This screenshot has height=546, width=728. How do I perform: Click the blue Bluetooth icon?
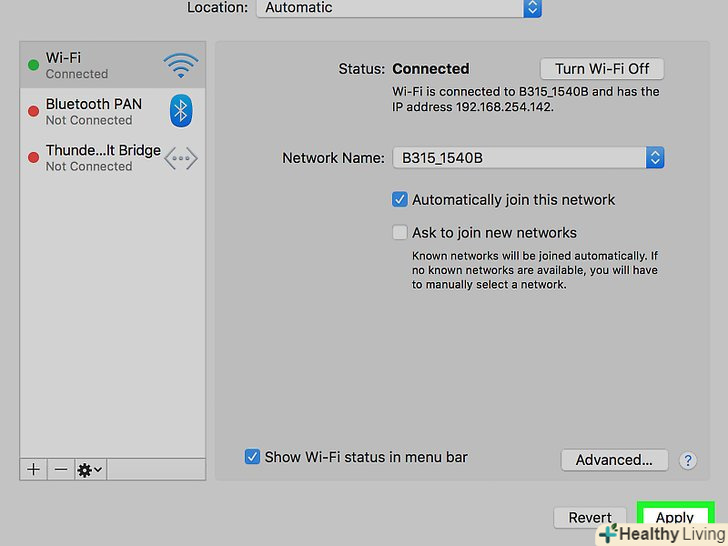click(181, 111)
